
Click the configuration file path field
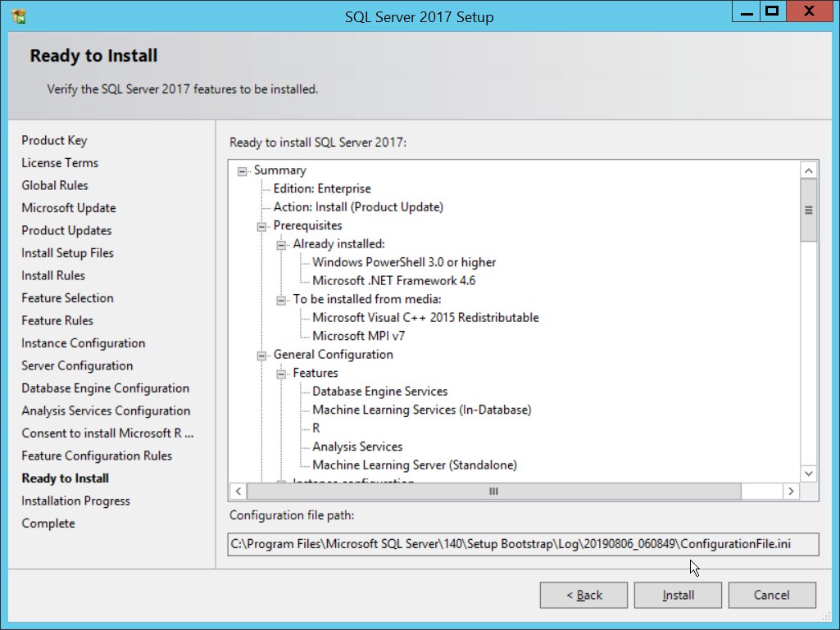523,544
